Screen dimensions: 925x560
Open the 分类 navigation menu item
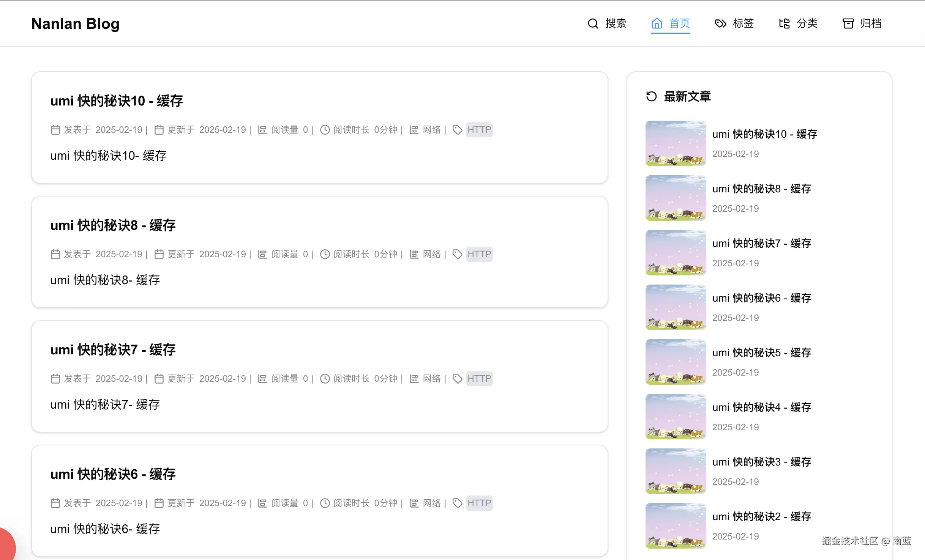[x=807, y=24]
